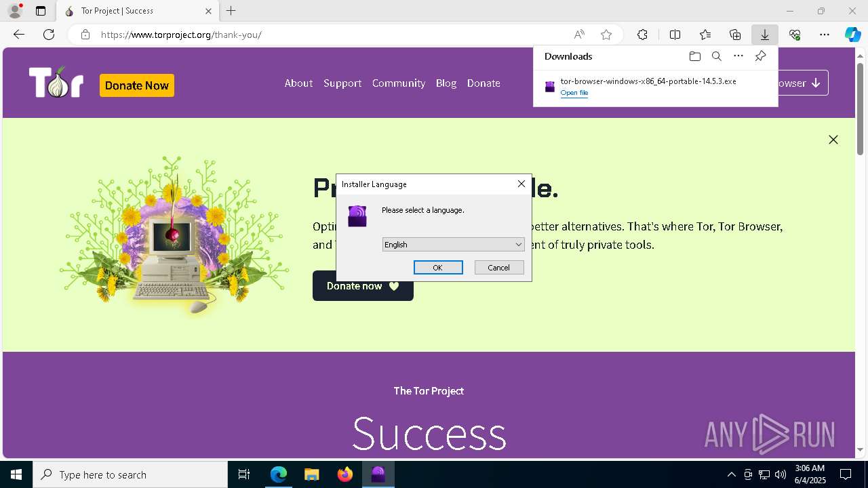This screenshot has width=868, height=488.
Task: Open Read aloud icon in address bar
Action: coord(579,35)
